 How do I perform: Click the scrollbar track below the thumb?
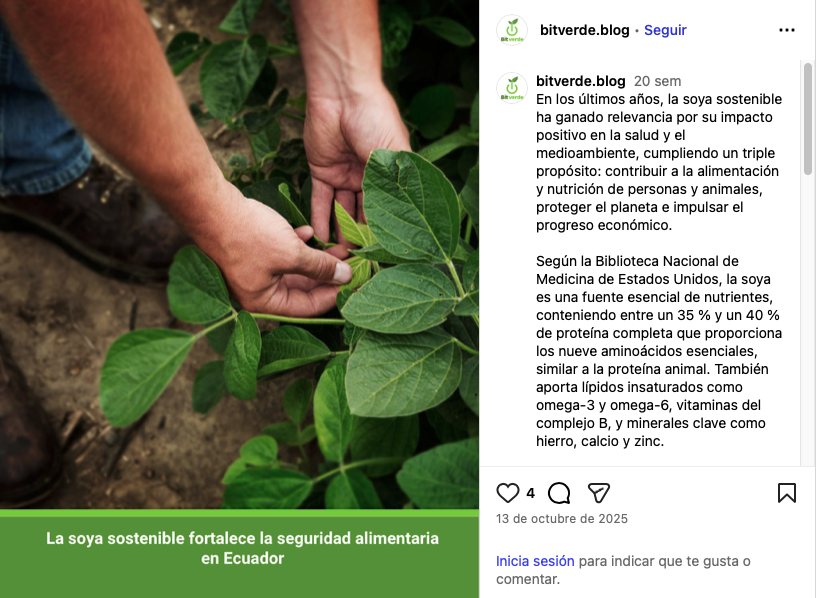coord(808,319)
